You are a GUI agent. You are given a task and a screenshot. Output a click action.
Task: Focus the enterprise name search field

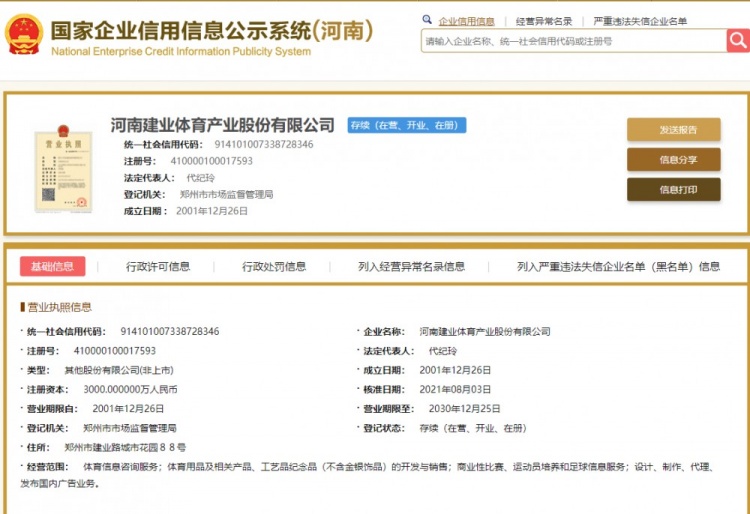574,41
